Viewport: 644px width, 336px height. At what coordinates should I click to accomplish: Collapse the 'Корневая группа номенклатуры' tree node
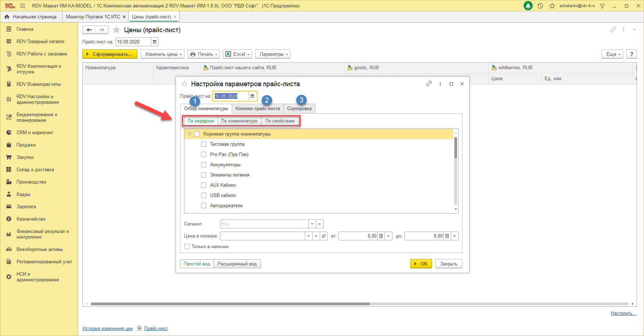[190, 134]
